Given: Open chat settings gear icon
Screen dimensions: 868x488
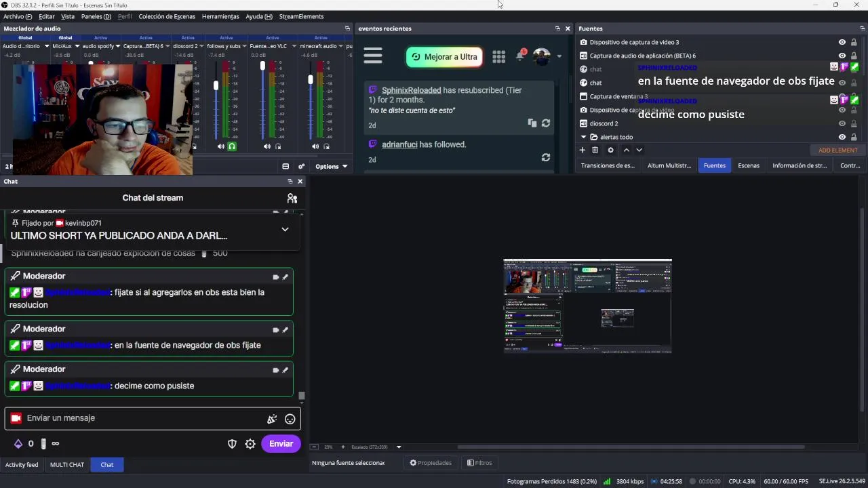Looking at the screenshot, I should pos(250,444).
